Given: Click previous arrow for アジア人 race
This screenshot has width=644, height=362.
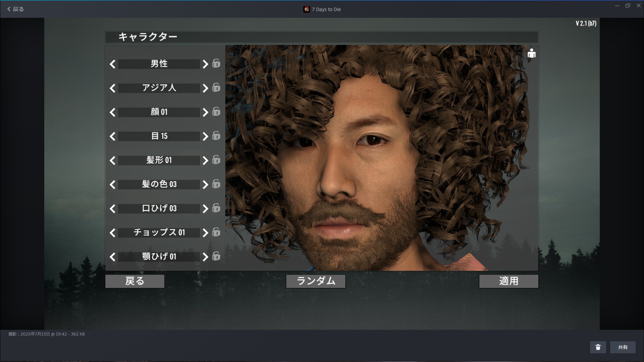Looking at the screenshot, I should [x=113, y=88].
